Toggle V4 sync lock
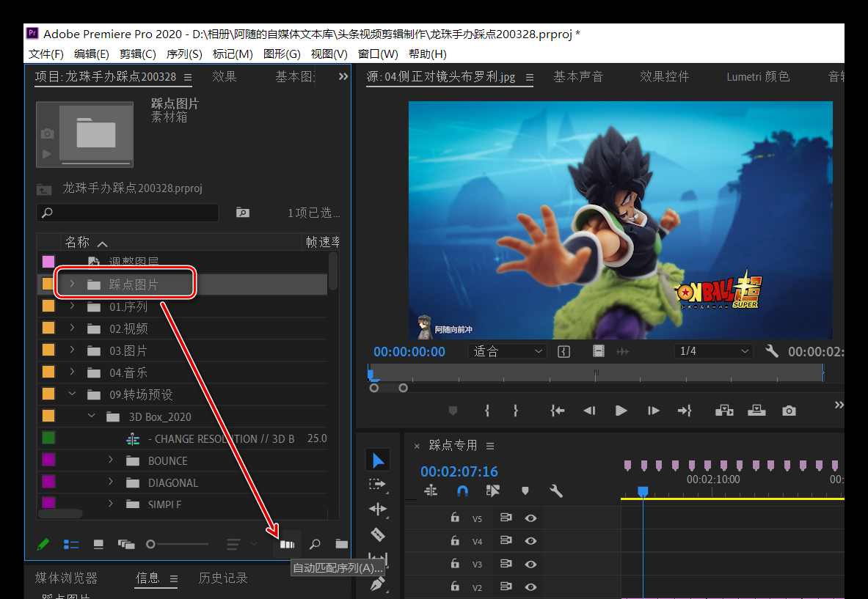The width and height of the screenshot is (868, 599). pos(506,540)
